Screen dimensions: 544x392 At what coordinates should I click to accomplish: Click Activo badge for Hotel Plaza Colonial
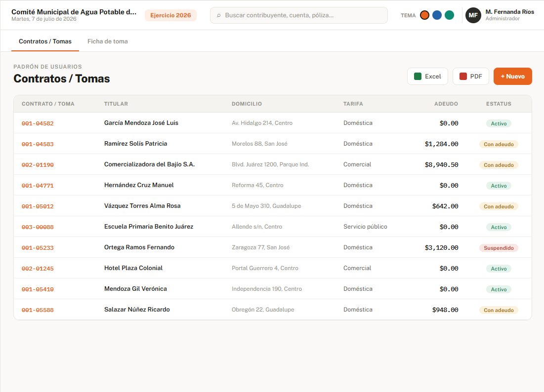click(x=499, y=269)
